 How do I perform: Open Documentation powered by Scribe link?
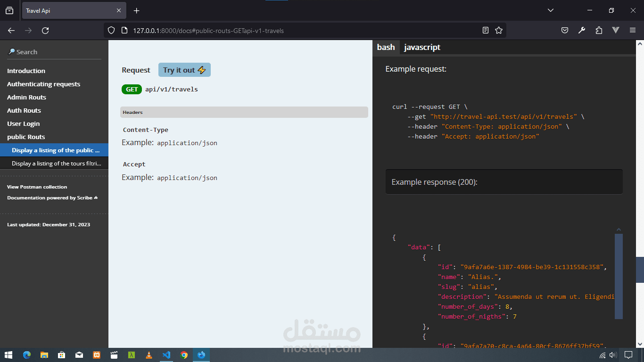[52, 197]
